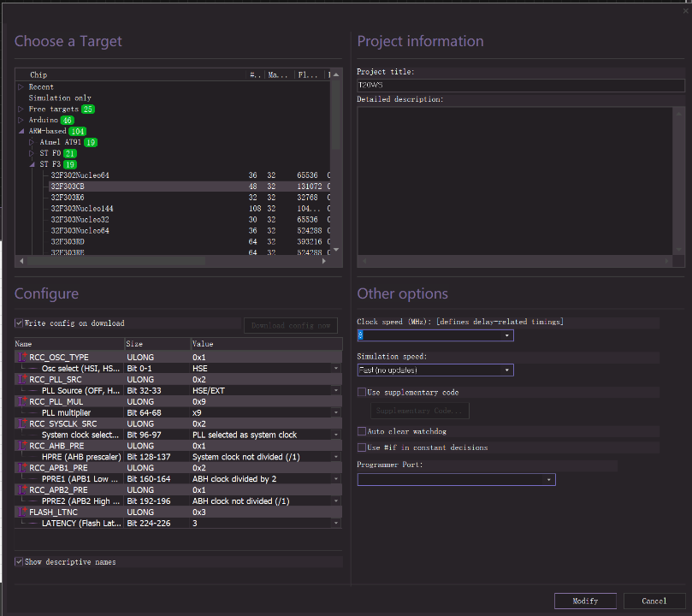Click the FLASH_LTNC register icon
Image resolution: width=692 pixels, height=616 pixels.
point(22,512)
